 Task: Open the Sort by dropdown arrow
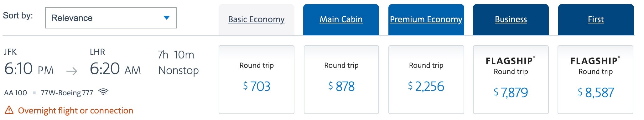167,18
